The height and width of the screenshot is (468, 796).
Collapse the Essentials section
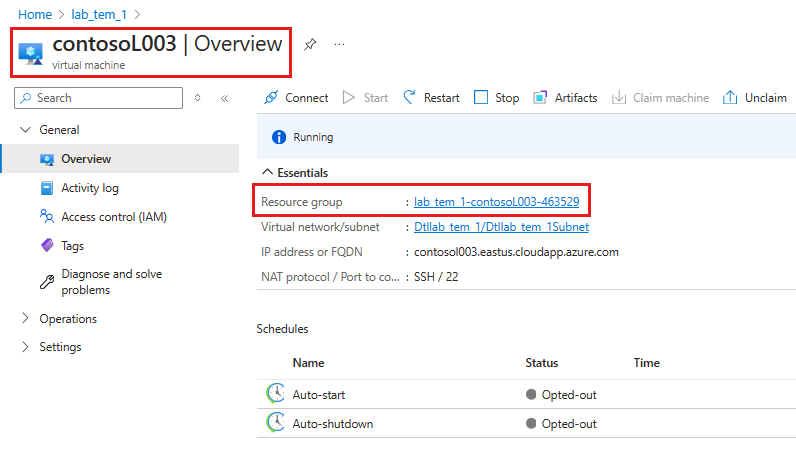(265, 173)
